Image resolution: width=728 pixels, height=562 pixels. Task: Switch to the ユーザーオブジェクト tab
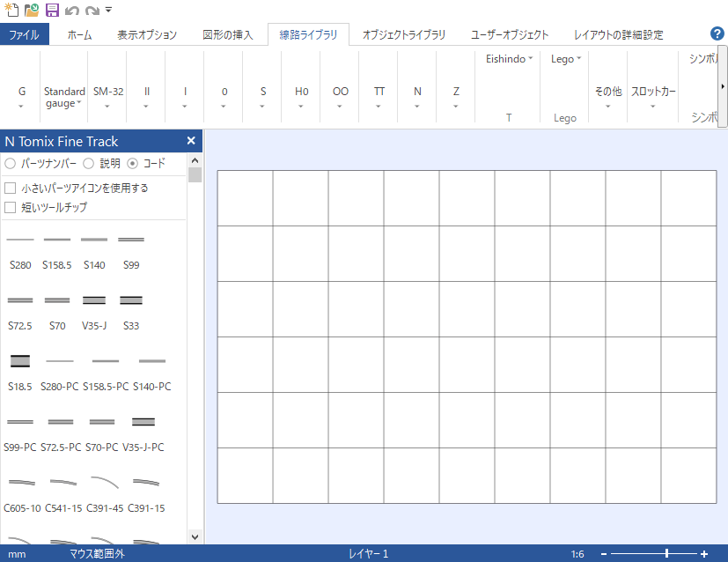tap(510, 35)
